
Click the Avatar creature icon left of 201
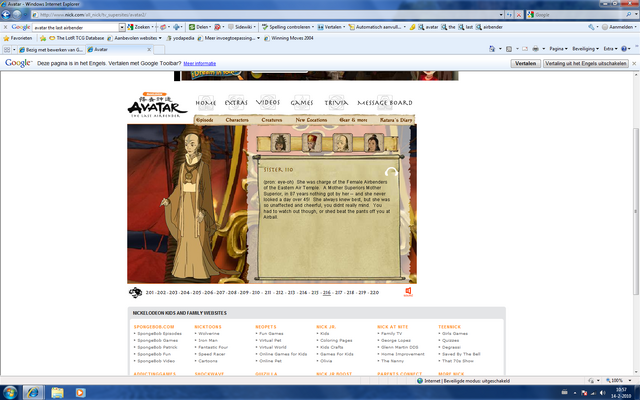coord(135,292)
